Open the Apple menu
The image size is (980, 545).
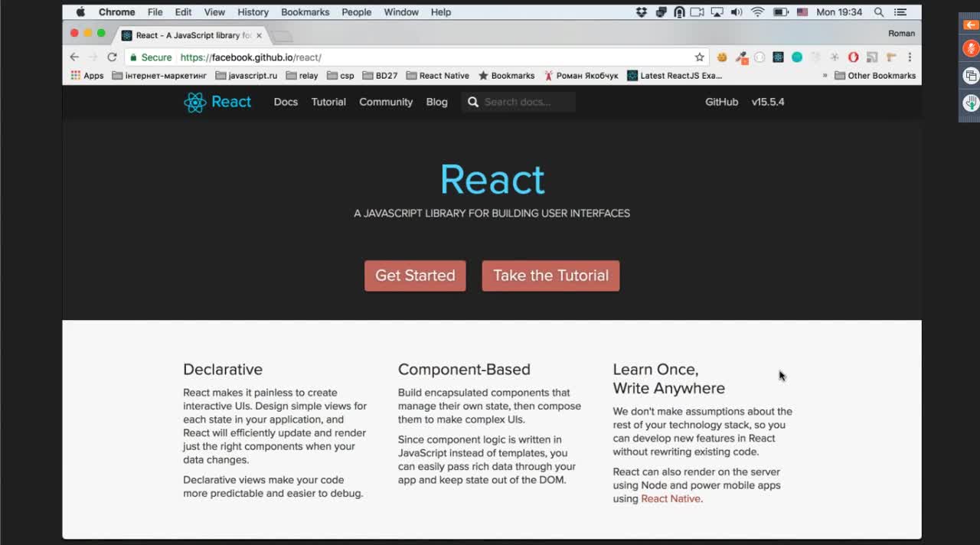tap(80, 12)
